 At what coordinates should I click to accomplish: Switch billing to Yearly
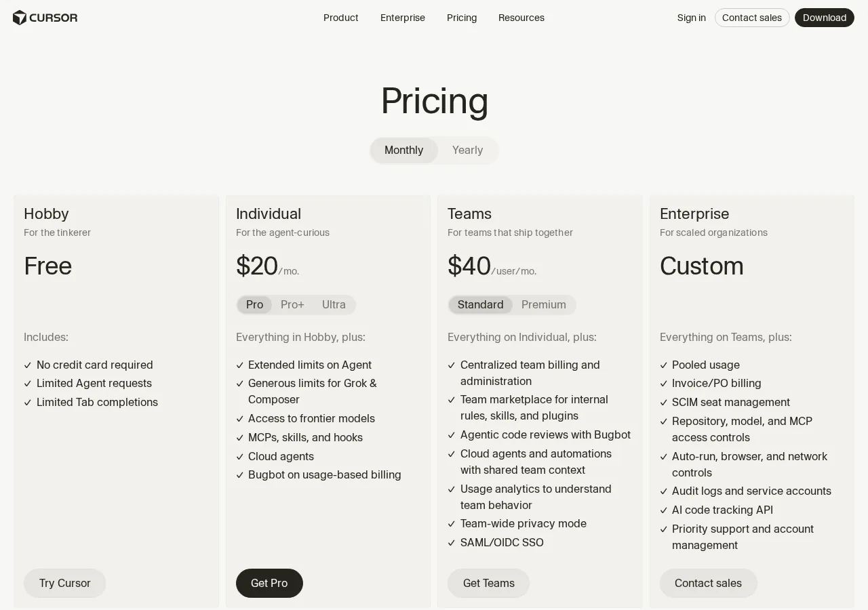click(468, 150)
